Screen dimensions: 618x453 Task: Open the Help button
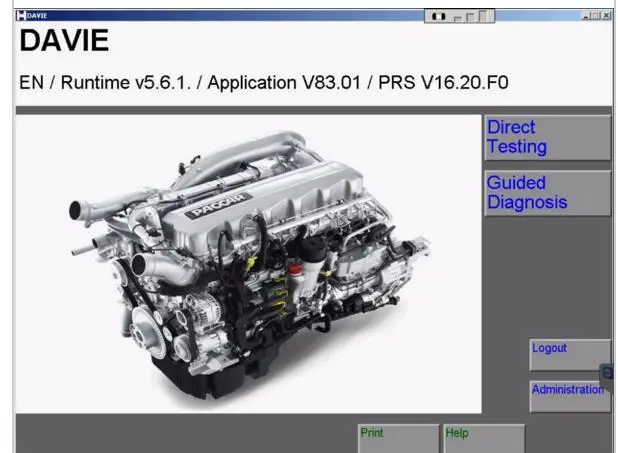tap(484, 438)
